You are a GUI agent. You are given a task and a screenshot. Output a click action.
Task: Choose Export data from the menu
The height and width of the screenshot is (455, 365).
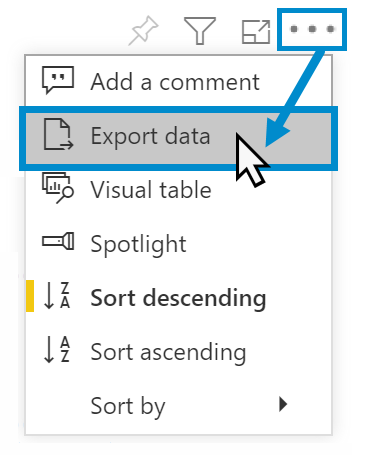179,138
